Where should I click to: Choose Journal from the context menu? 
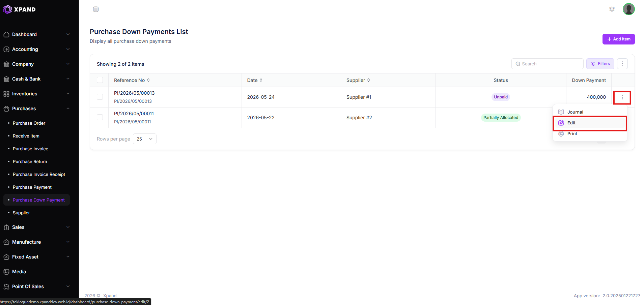coord(590,112)
